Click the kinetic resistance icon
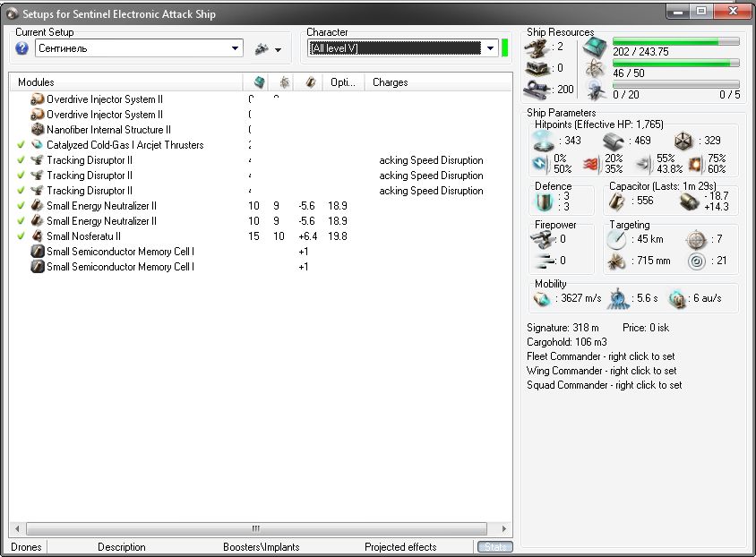The image size is (756, 557). (x=644, y=164)
